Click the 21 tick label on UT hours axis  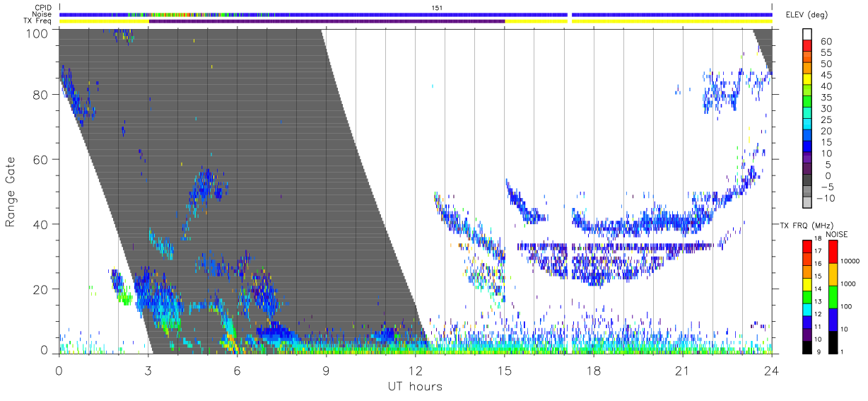pyautogui.click(x=683, y=371)
